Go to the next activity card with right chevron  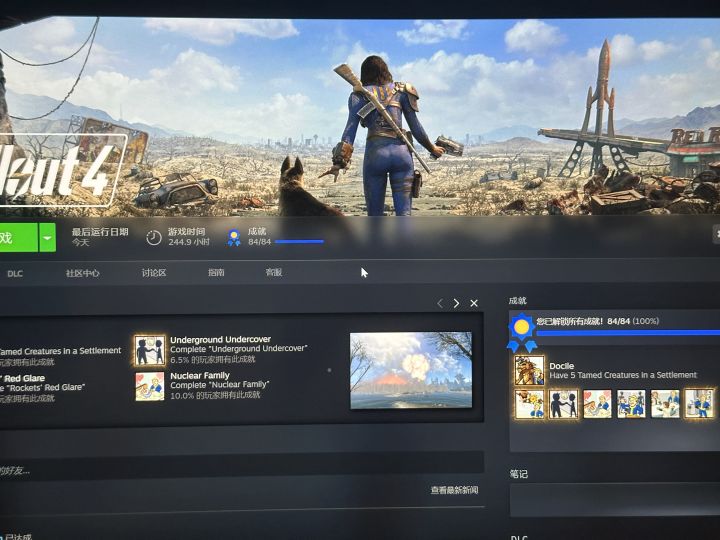[x=456, y=303]
